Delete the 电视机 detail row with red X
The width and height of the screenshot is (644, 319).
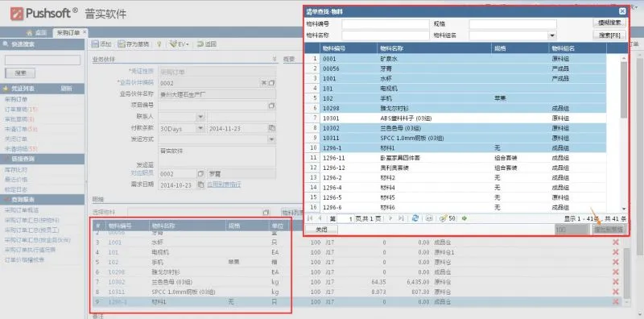pyautogui.click(x=615, y=252)
